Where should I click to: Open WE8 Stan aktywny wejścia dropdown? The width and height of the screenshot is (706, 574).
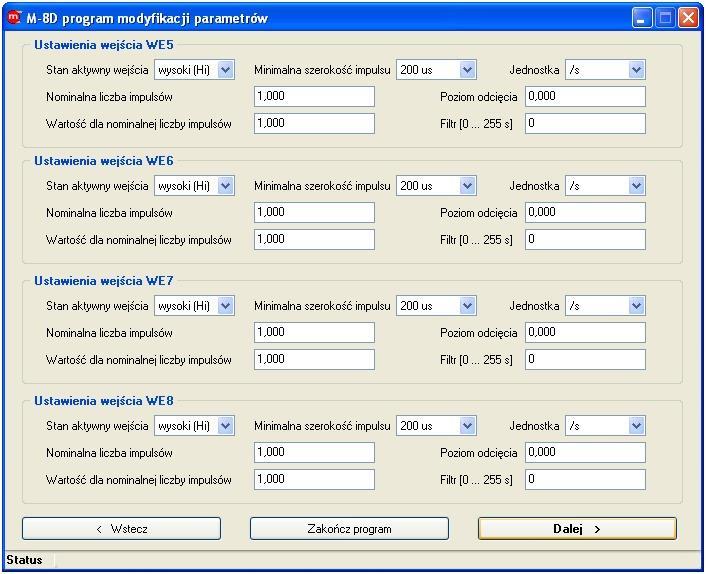pos(194,426)
